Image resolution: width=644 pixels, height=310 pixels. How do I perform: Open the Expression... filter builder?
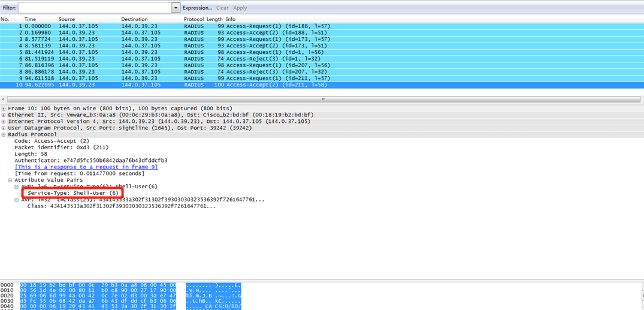(197, 8)
